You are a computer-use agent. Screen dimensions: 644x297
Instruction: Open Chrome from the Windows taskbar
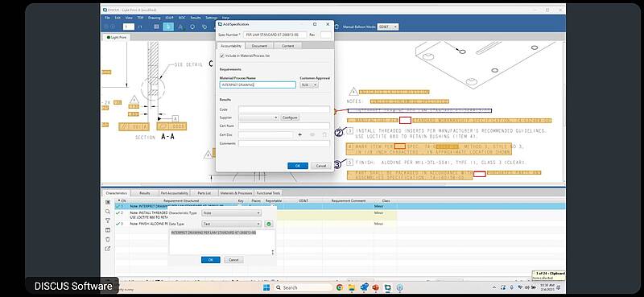pos(339,287)
